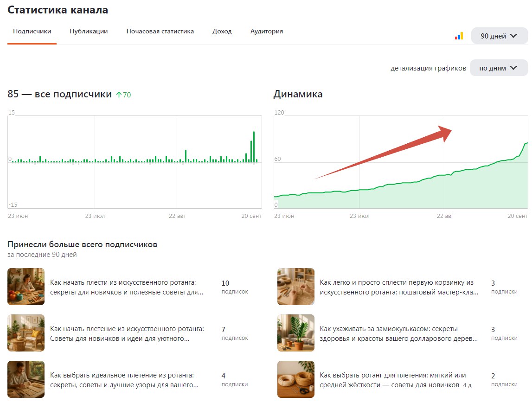Click thumbnail of first basket master-class article
Viewport: 532px width, 409px height.
(295, 287)
